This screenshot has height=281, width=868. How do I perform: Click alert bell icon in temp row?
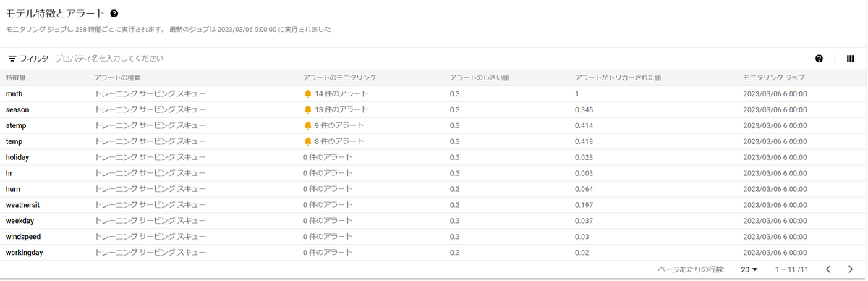[x=308, y=142]
